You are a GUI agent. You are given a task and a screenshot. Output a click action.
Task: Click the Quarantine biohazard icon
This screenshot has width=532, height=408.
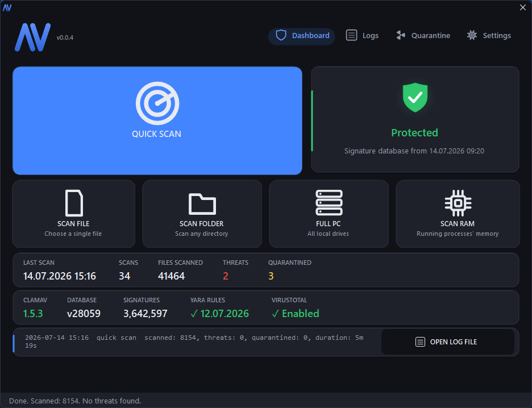[401, 35]
